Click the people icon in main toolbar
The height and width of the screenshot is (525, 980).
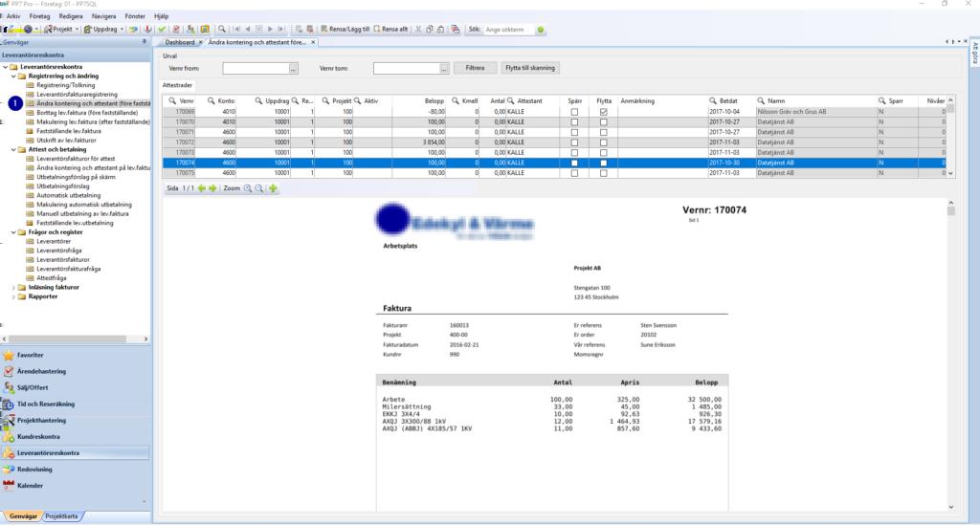tap(190, 29)
